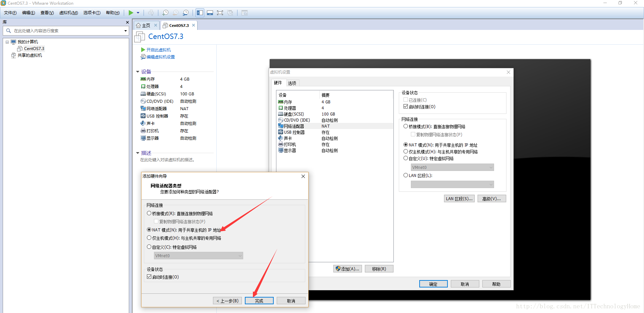Viewport: 644px width, 313px height.
Task: Click the LAN 区段(S)... button
Action: [459, 199]
